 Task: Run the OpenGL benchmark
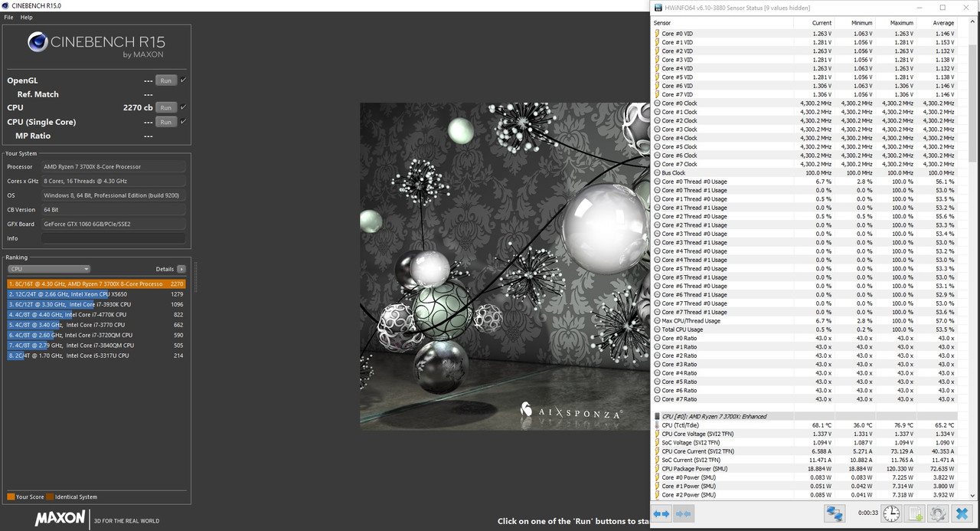[x=165, y=80]
